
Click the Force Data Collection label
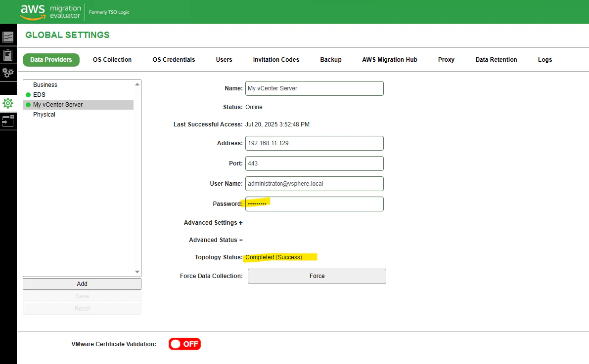coord(211,276)
